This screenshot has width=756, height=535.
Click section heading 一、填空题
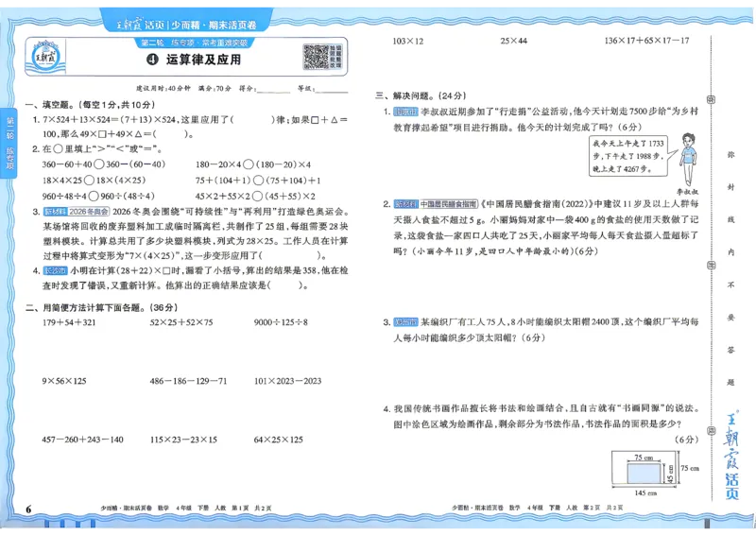click(90, 105)
